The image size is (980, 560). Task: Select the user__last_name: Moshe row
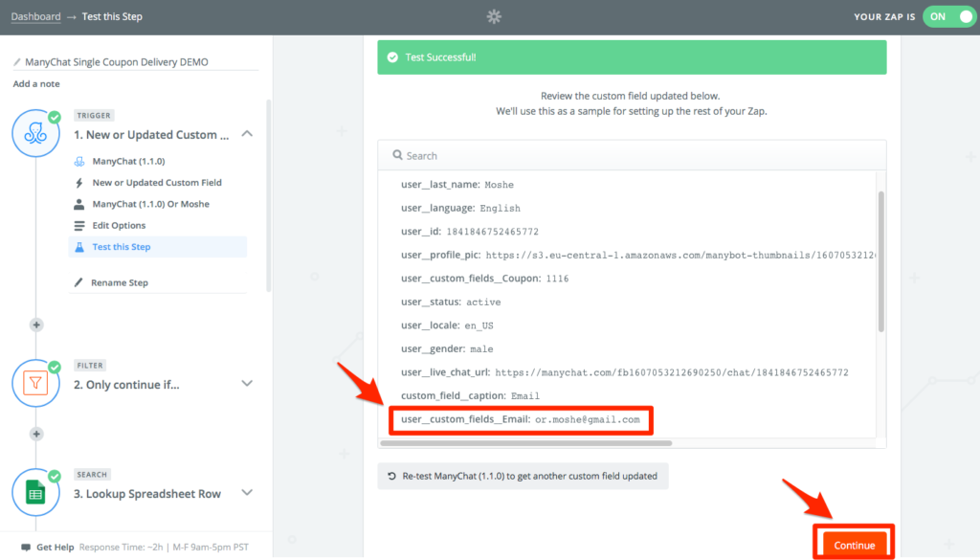pyautogui.click(x=457, y=185)
